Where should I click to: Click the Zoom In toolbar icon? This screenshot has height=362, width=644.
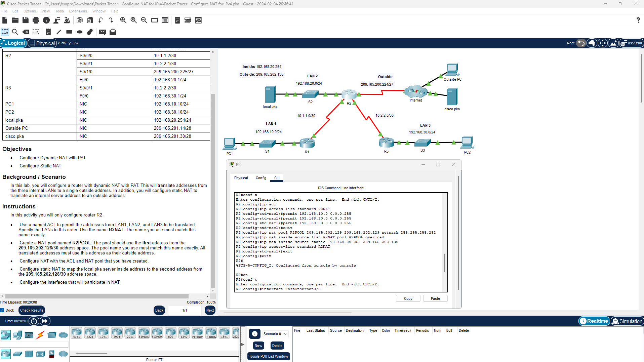point(123,20)
